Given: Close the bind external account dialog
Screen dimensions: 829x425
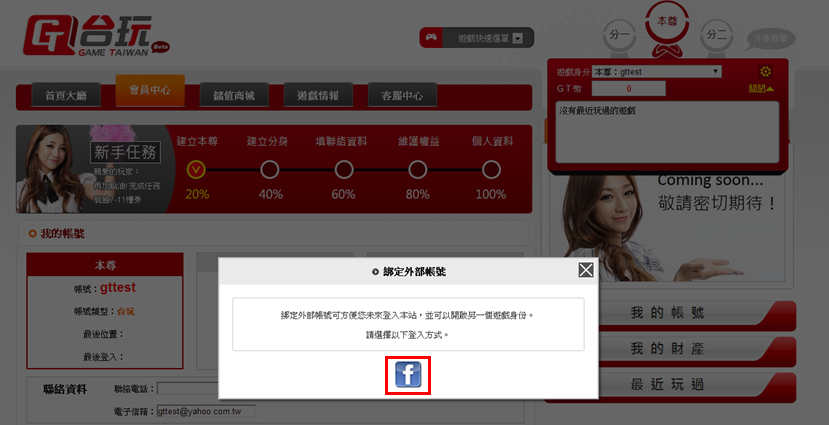Looking at the screenshot, I should coord(586,271).
